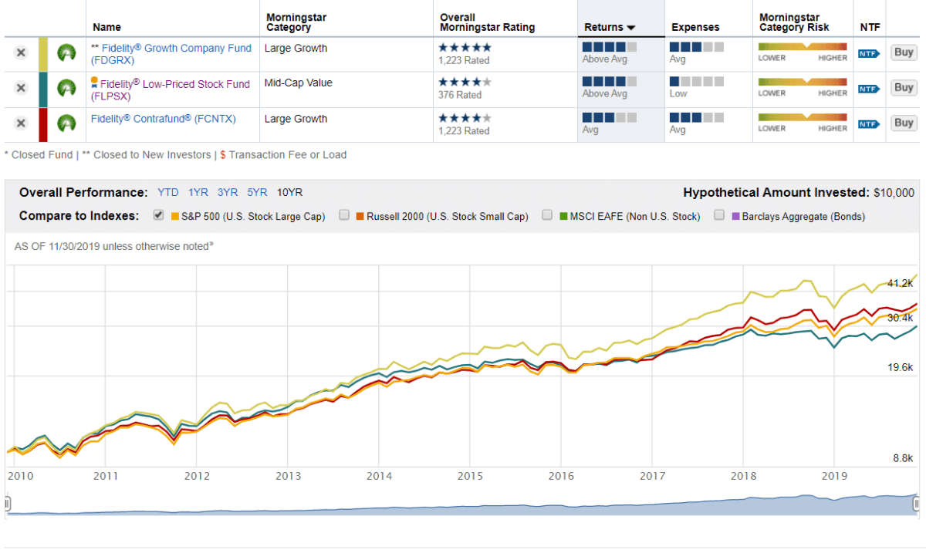Sort by the Expenses column header
The image size is (926, 560).
pos(695,28)
